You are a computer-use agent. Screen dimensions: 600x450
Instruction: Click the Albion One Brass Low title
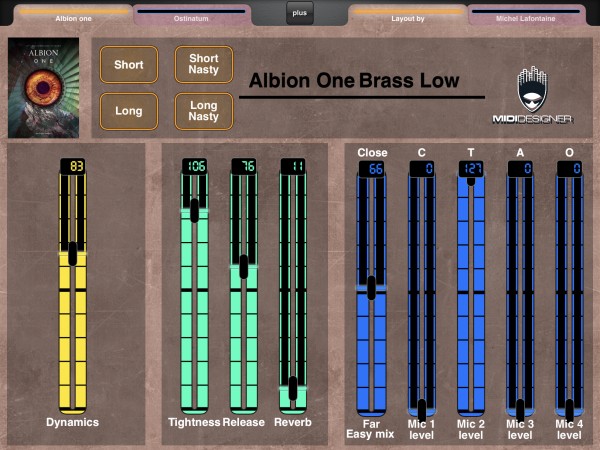(354, 81)
